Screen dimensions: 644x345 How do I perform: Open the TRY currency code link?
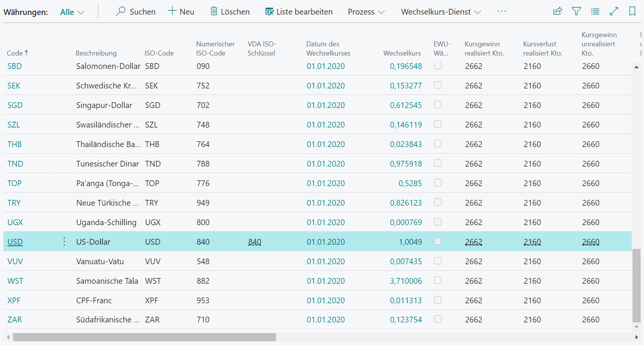[x=14, y=203]
